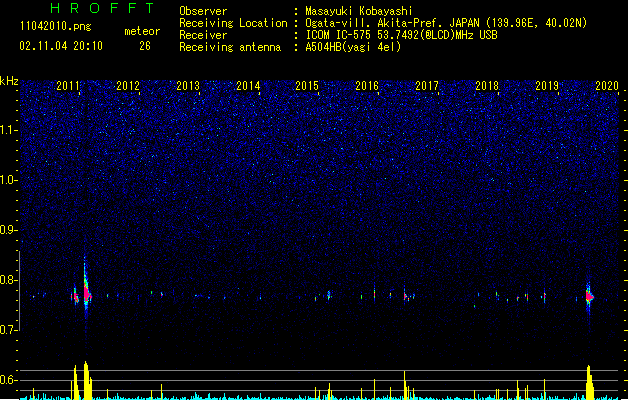Click the meteor label

pos(142,31)
